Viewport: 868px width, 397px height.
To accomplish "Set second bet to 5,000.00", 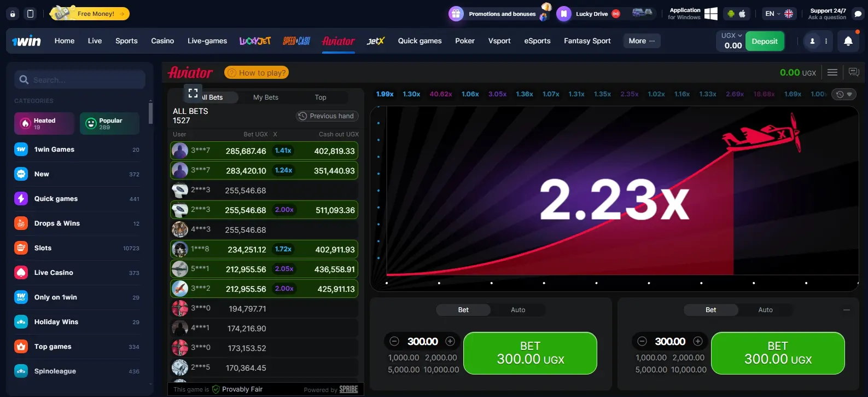I will [x=651, y=370].
